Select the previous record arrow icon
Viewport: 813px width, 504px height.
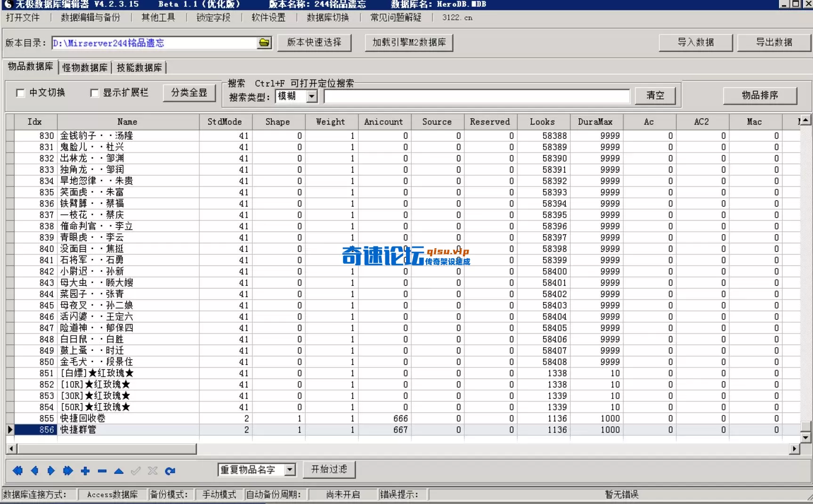(33, 471)
